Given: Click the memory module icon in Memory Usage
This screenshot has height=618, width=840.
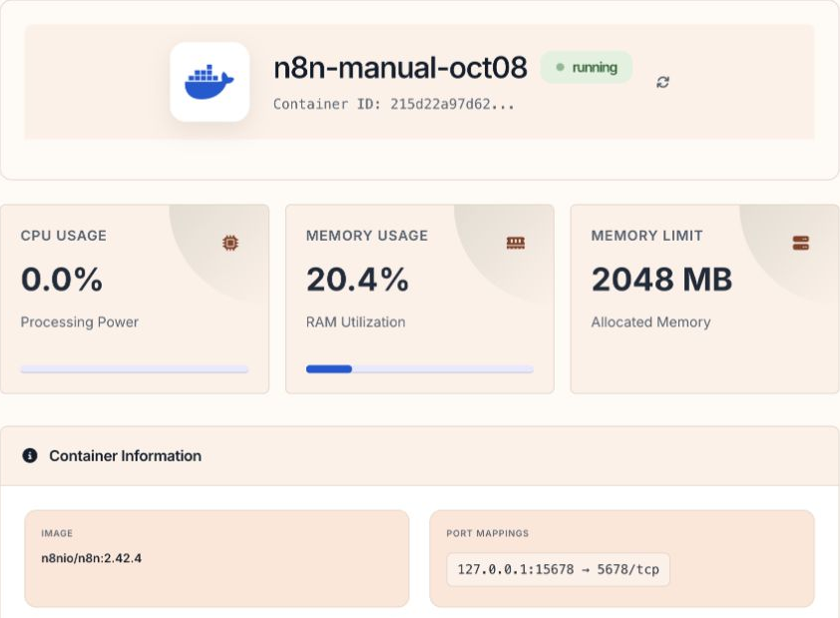Looking at the screenshot, I should click(x=516, y=243).
